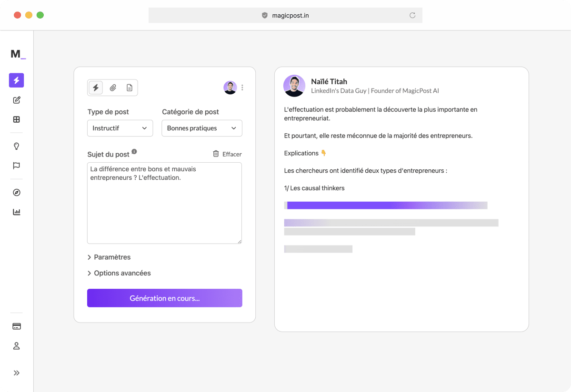Click into the Sujet du post text area
Viewport: 571px width, 392px height.
(x=164, y=209)
